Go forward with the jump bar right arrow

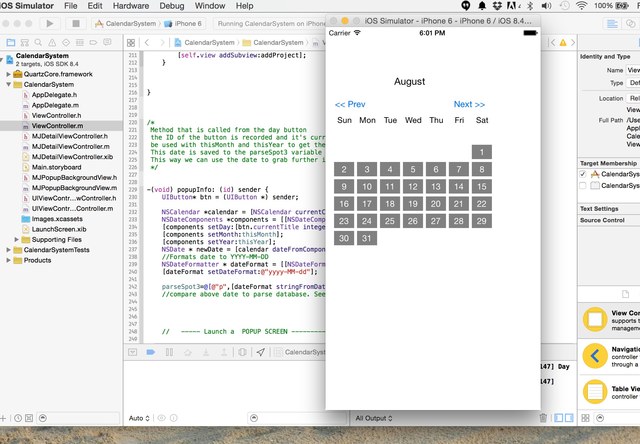point(162,42)
